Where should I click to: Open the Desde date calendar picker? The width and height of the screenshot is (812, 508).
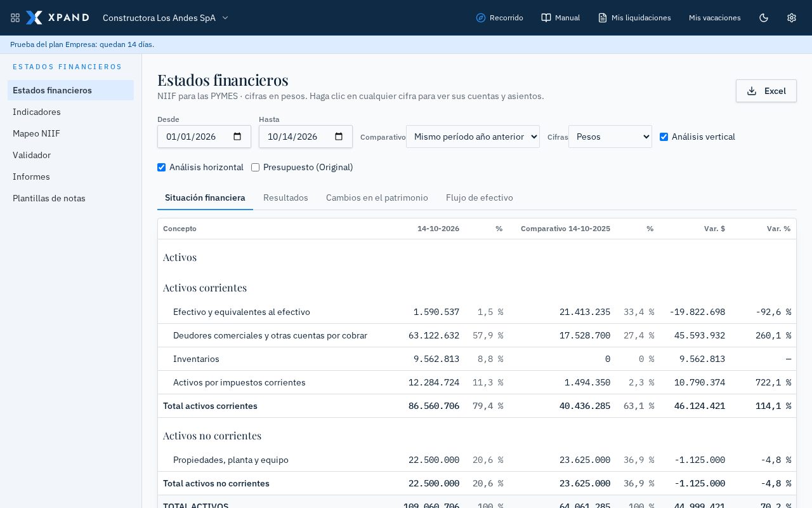point(238,137)
